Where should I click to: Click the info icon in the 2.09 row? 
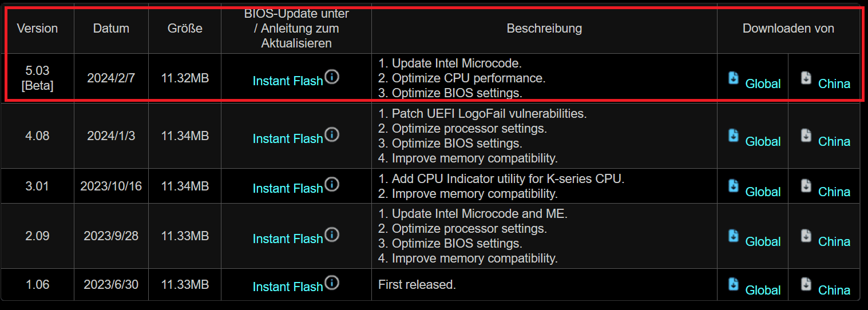tap(332, 235)
